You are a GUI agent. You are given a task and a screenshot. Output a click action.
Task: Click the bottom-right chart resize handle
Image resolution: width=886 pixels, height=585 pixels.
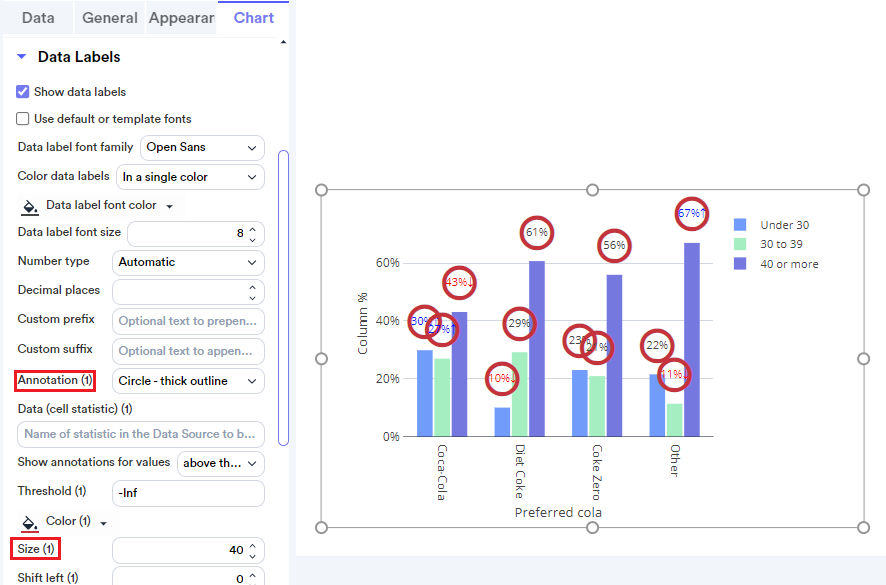click(863, 527)
